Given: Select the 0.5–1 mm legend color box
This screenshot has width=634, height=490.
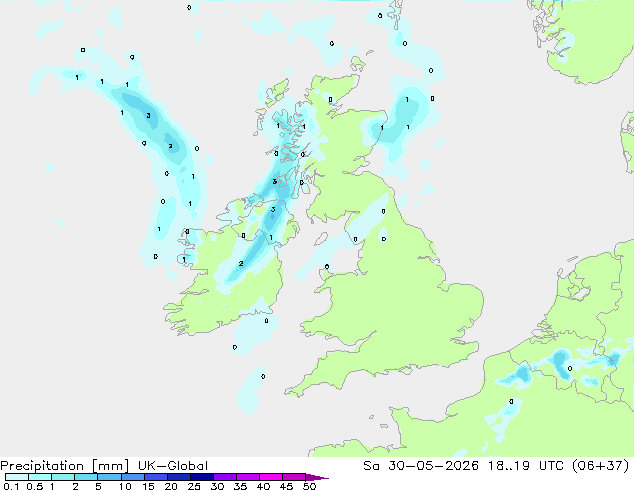Looking at the screenshot, I should click(x=40, y=477).
